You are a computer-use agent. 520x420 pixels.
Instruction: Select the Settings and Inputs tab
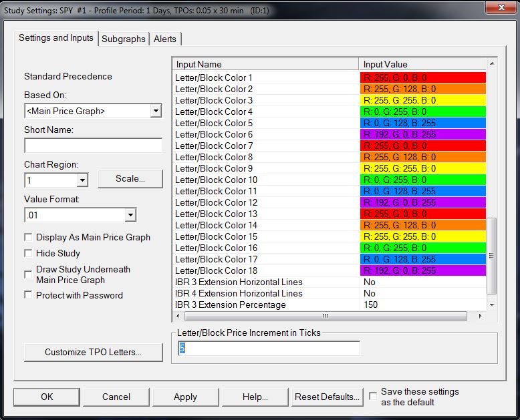pos(56,38)
